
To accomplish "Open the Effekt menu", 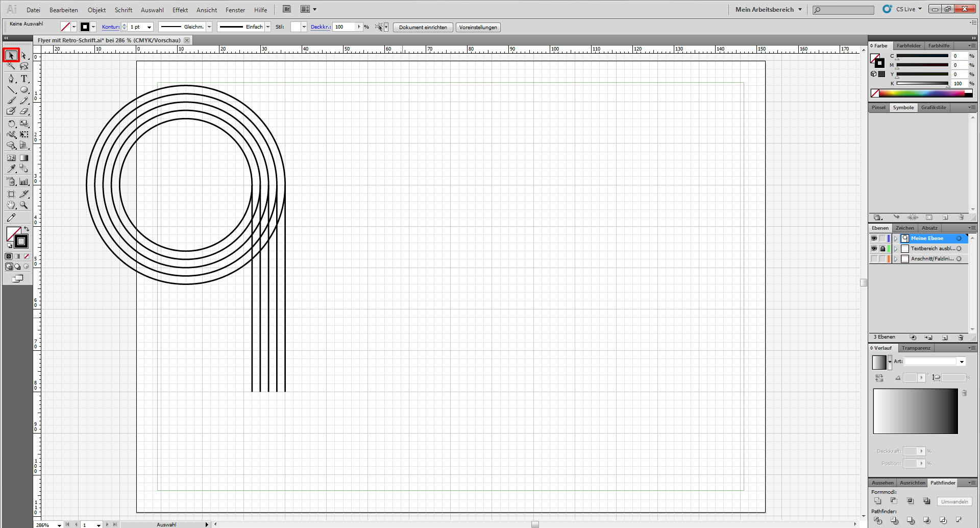I will (x=180, y=10).
